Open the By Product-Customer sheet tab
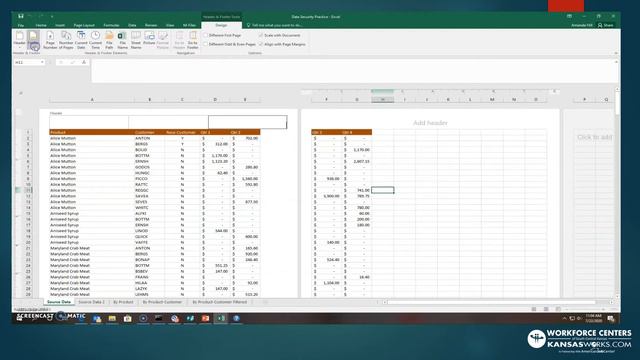This screenshot has height=360, width=640. (162, 302)
